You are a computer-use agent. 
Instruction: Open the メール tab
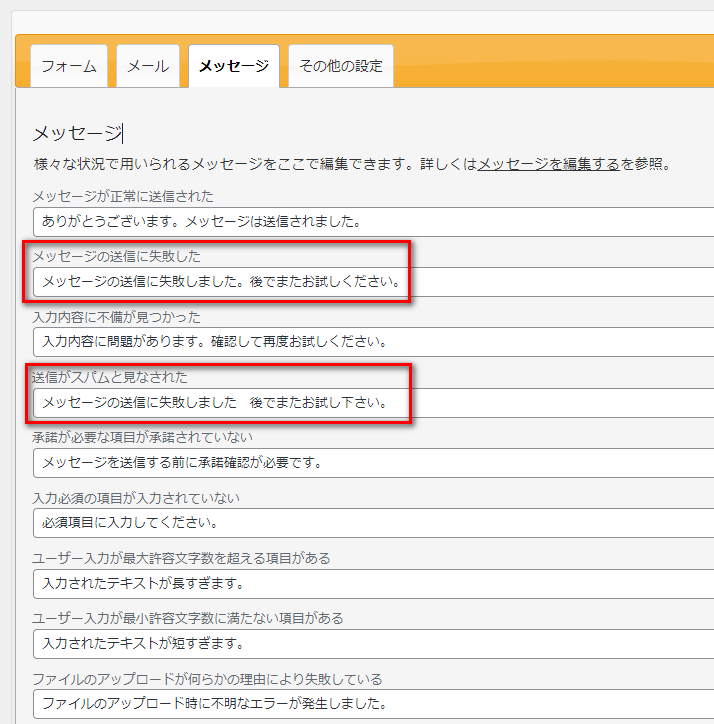[148, 66]
